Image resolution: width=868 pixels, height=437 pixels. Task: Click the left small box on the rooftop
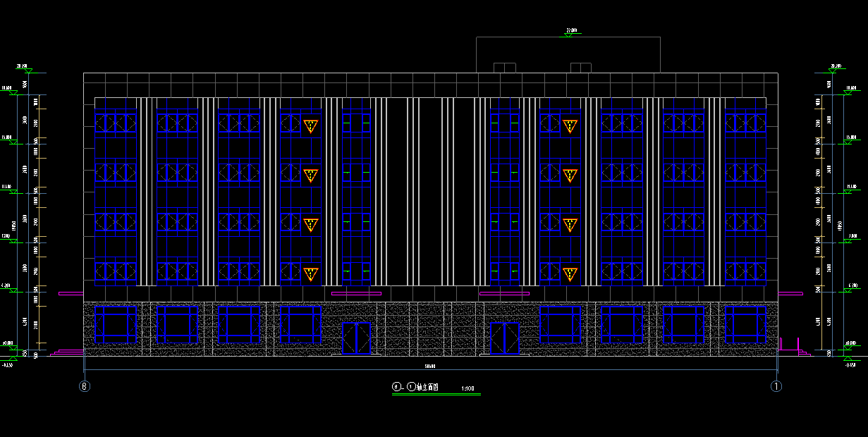point(505,68)
